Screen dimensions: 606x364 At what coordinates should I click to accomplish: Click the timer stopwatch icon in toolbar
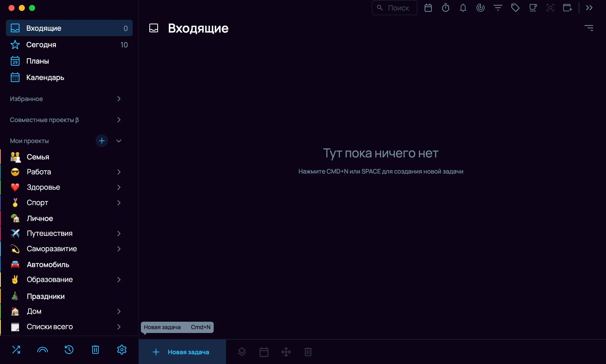coord(445,8)
